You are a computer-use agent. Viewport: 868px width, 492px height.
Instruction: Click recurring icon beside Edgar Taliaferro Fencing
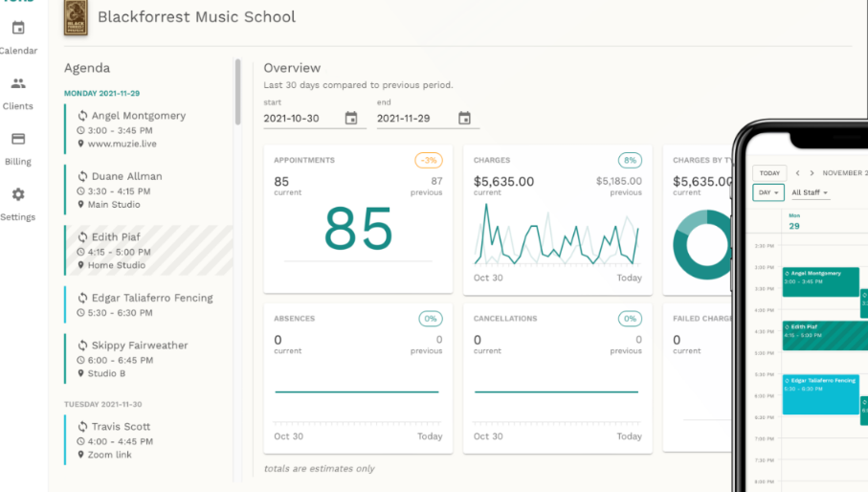[x=82, y=298]
